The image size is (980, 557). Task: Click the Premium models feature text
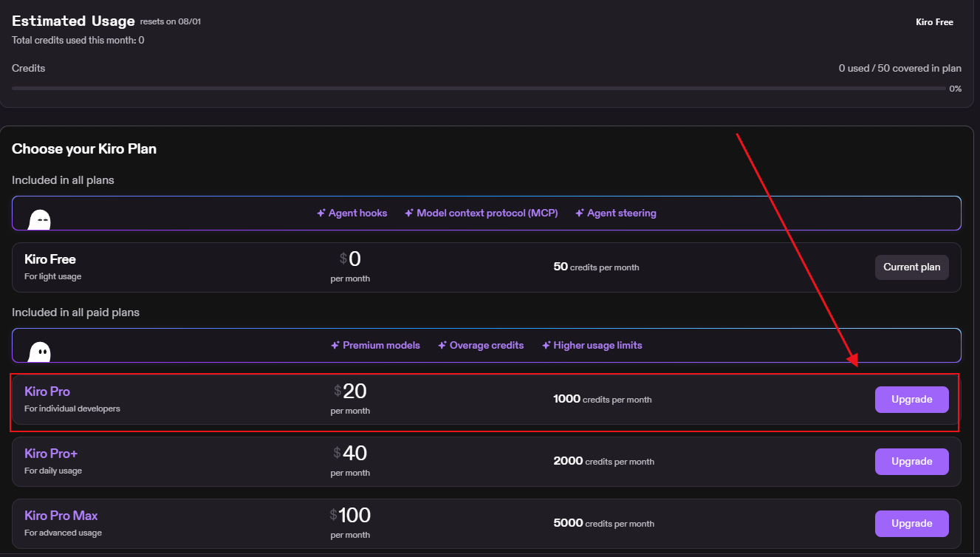tap(382, 345)
